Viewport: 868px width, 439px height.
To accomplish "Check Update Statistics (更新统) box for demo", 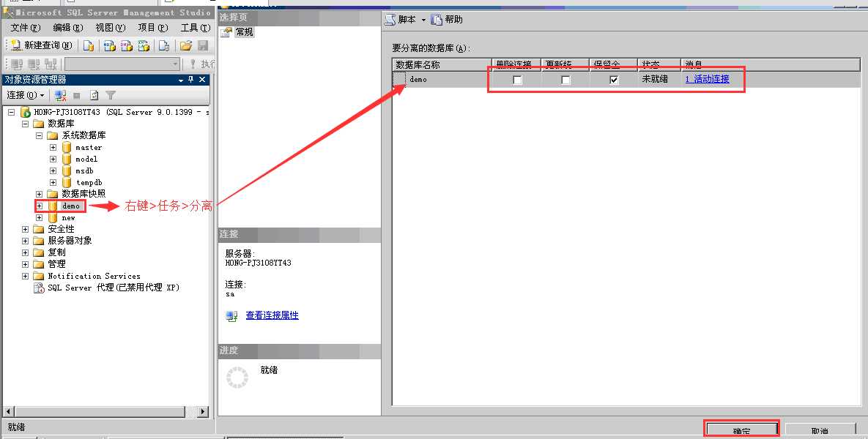I will tap(565, 80).
